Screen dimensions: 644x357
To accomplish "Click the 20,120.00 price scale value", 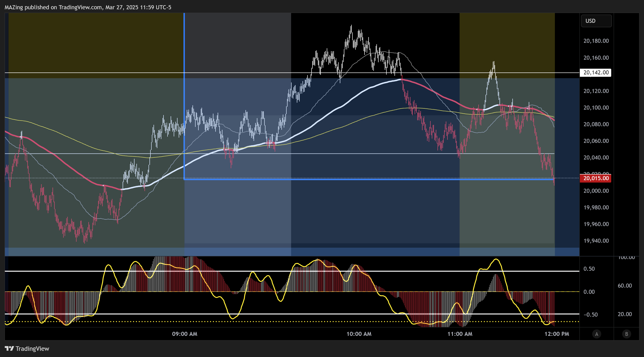I will (596, 91).
